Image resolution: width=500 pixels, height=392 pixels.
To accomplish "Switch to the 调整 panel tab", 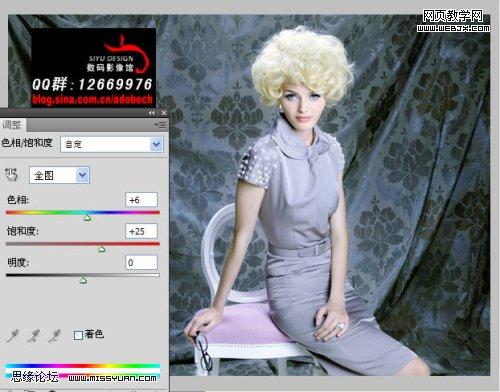I will click(x=12, y=125).
